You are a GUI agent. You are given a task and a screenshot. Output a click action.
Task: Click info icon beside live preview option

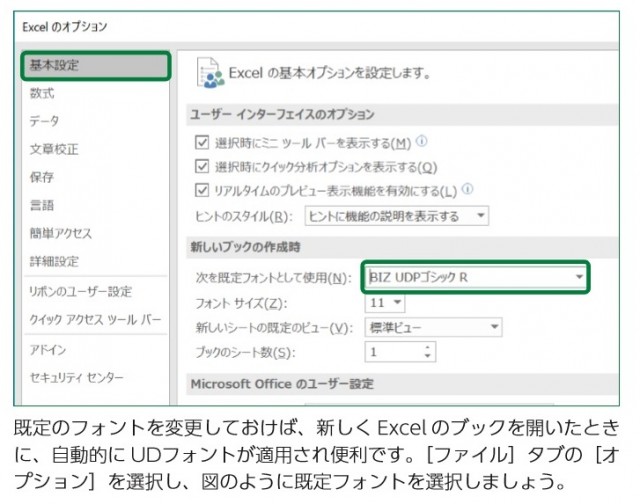[x=467, y=189]
